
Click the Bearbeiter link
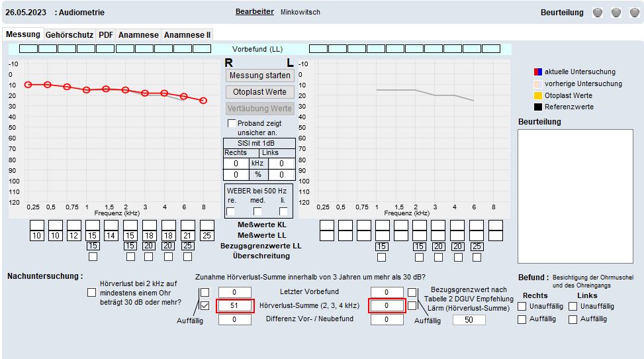click(x=254, y=12)
